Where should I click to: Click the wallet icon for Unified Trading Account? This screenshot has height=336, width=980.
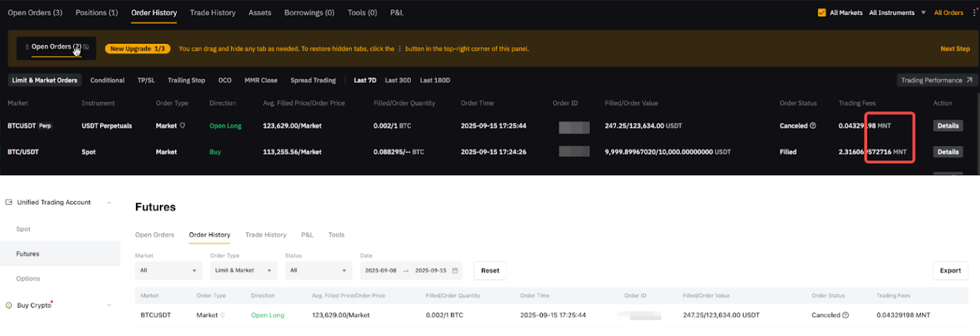click(9, 202)
